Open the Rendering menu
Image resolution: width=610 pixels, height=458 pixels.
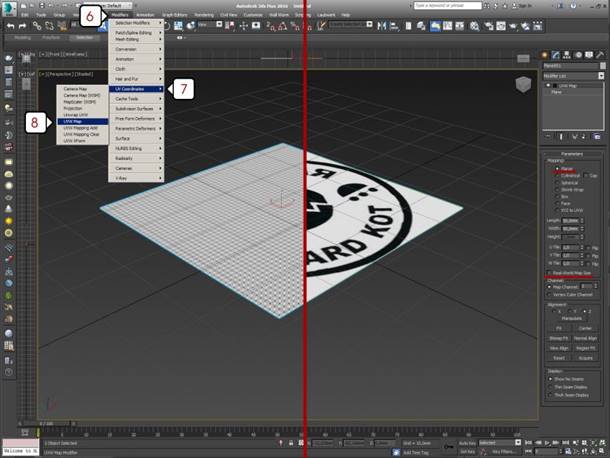(x=204, y=15)
